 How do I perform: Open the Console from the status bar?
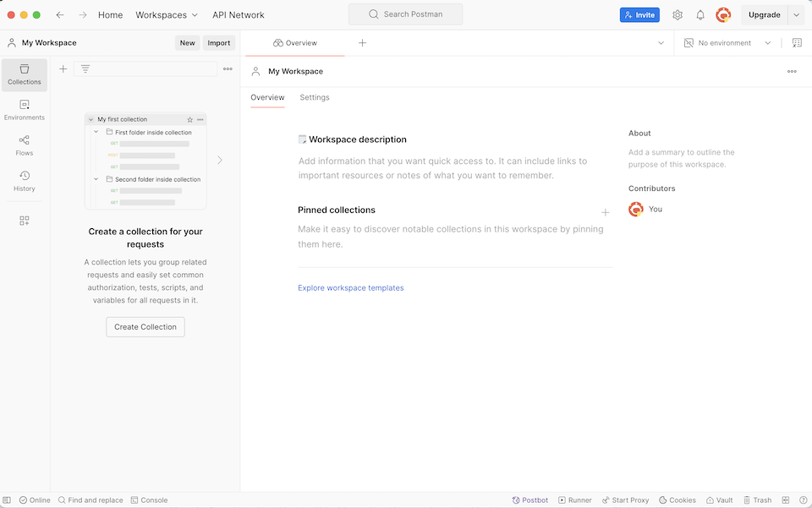[x=149, y=500]
